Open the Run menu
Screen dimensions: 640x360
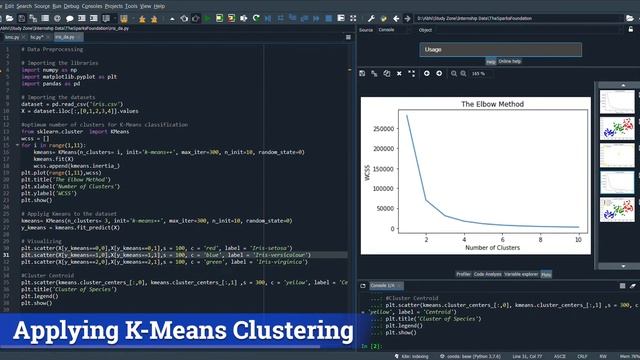click(57, 6)
